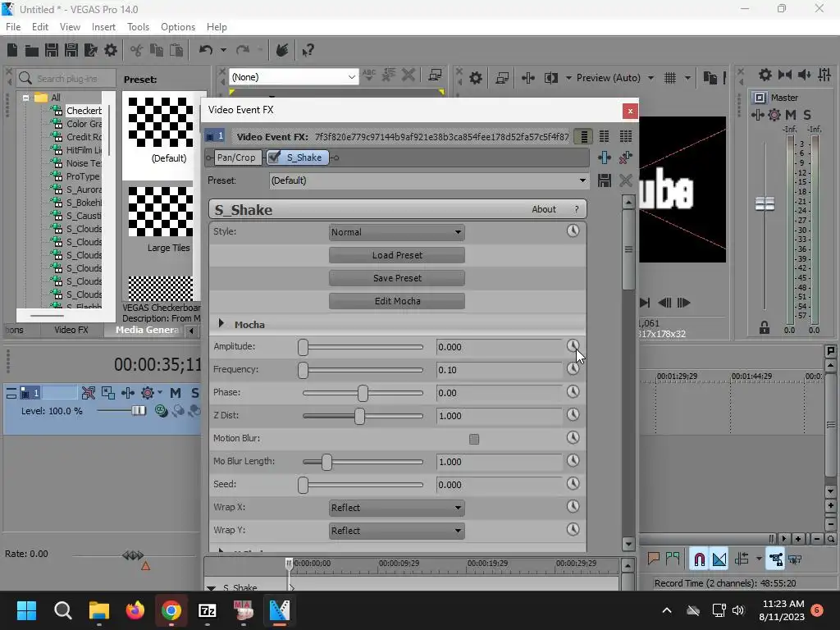840x630 pixels.
Task: Click the Windows Start button
Action: [x=26, y=610]
